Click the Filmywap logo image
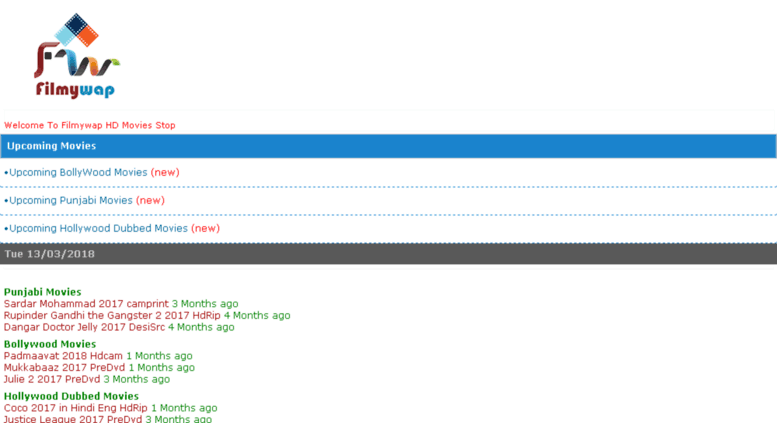The height and width of the screenshot is (423, 777). point(77,55)
